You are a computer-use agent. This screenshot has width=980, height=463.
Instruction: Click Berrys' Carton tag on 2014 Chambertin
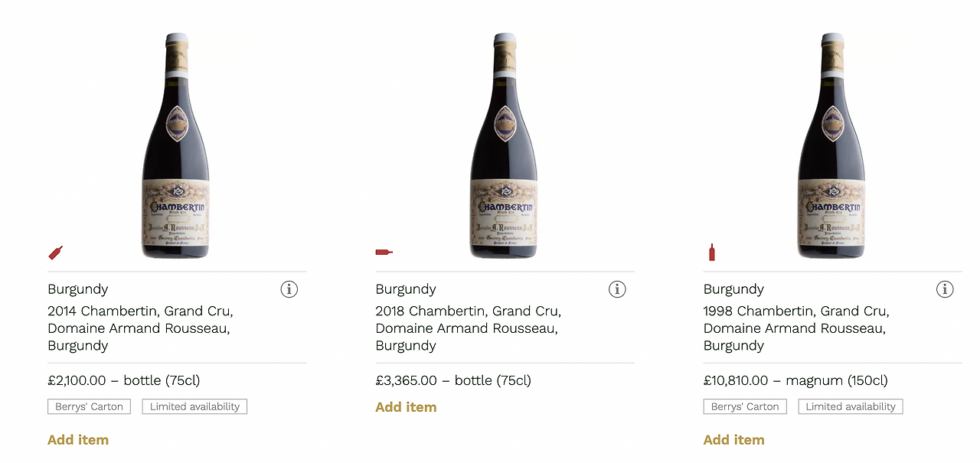click(x=90, y=407)
